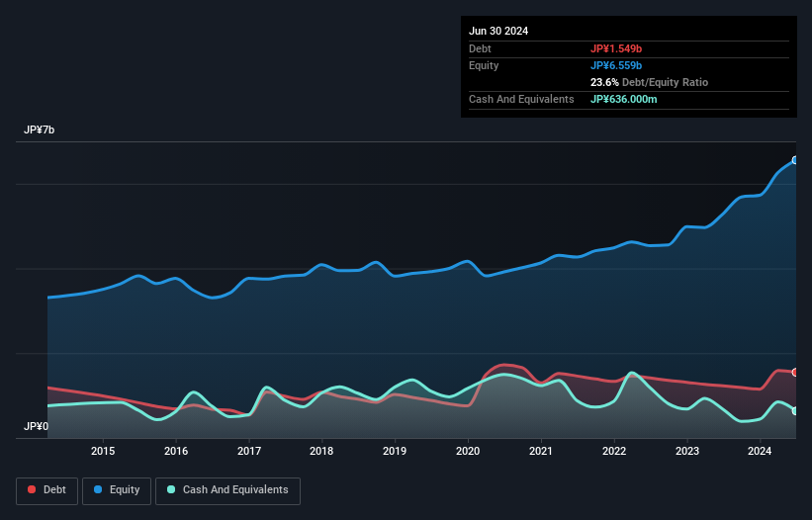Click the 2015 x-axis label
The height and width of the screenshot is (520, 812).
pyautogui.click(x=103, y=451)
